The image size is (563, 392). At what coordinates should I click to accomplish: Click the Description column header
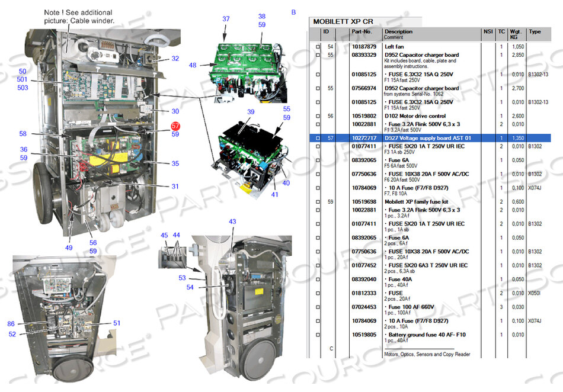tap(399, 31)
